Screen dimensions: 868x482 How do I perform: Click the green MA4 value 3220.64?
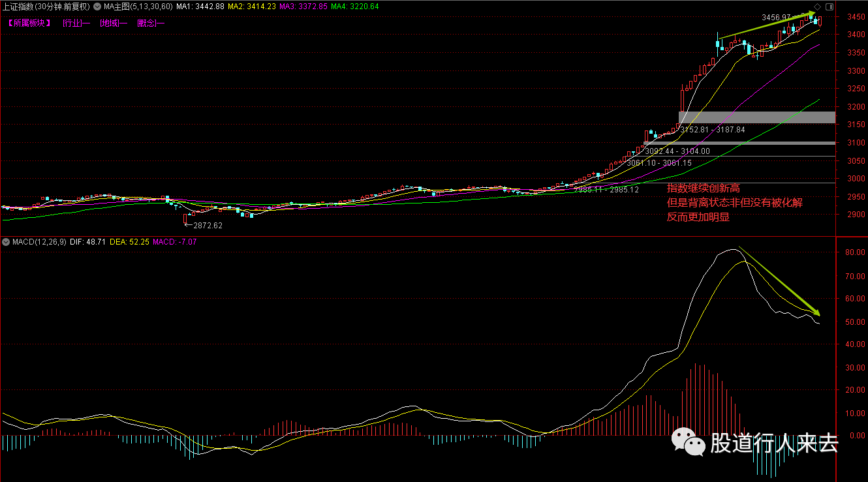pyautogui.click(x=351, y=7)
